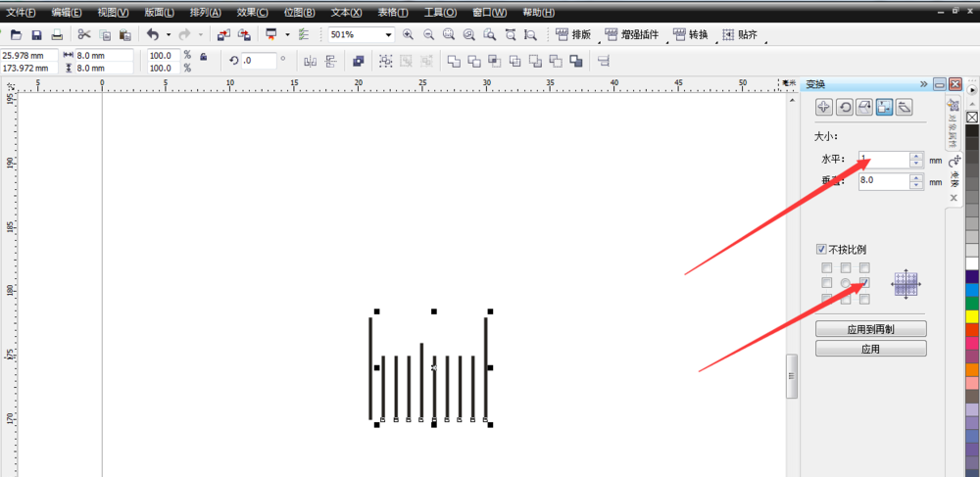
Task: Click the Options checklist icon
Action: point(305,35)
